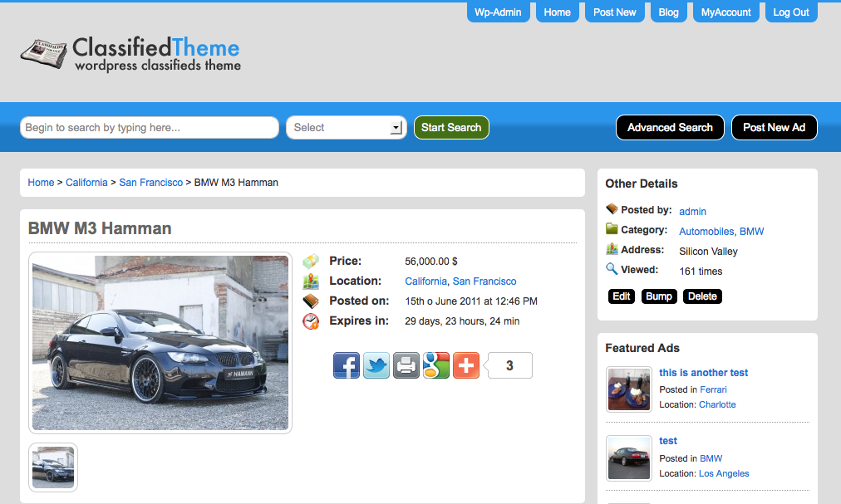Open the Blog menu item

click(669, 12)
